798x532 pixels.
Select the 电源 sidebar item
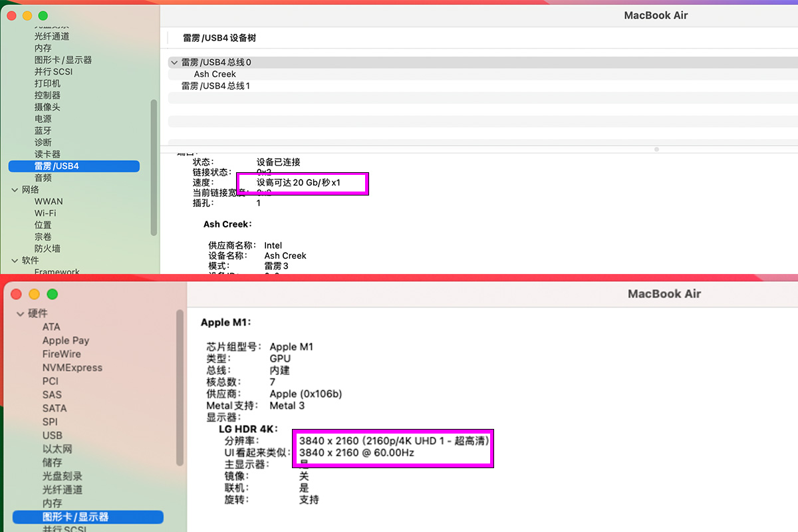coord(43,118)
